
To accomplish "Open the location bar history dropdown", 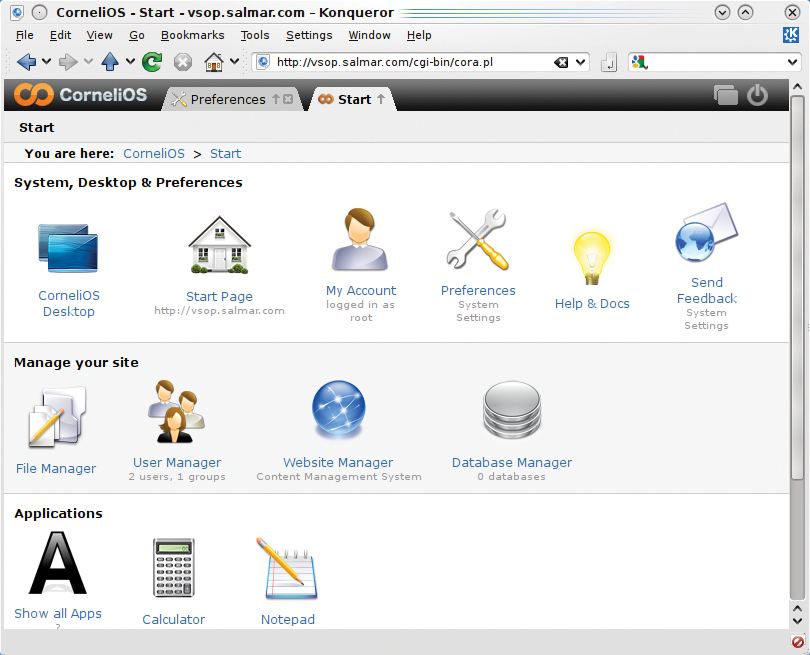I will coord(580,63).
